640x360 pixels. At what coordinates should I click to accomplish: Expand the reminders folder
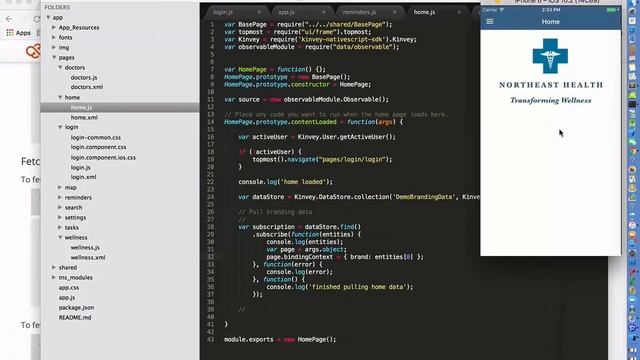tap(60, 198)
